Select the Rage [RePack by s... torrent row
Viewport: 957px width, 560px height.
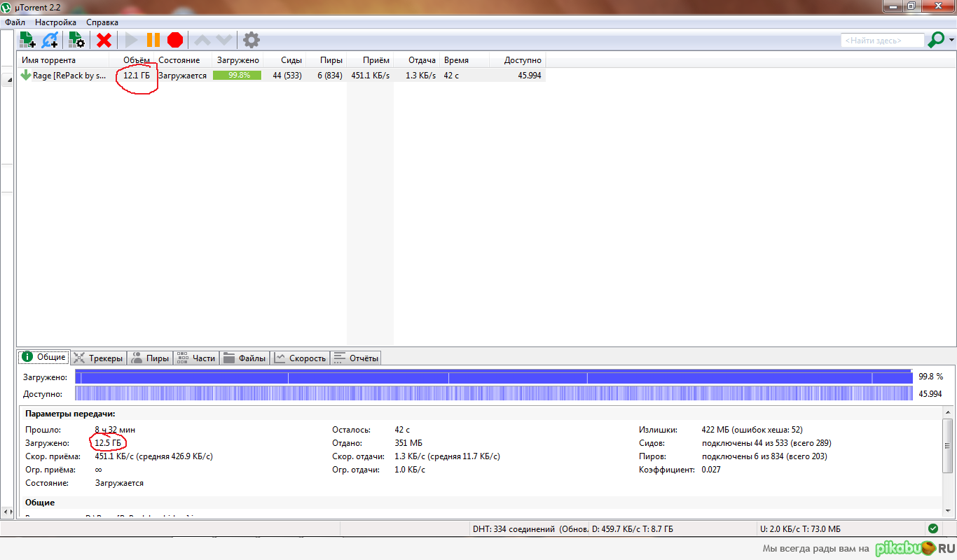click(x=282, y=75)
